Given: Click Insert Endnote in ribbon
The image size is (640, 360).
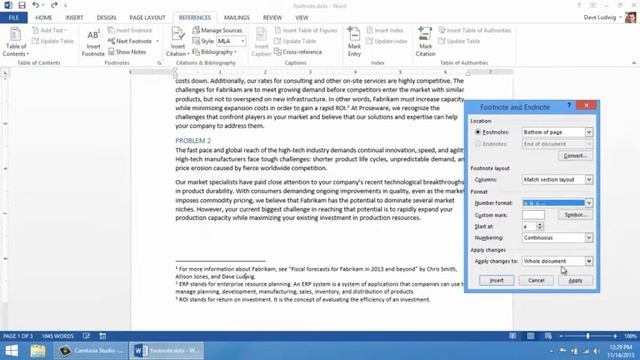Looking at the screenshot, I should (130, 30).
